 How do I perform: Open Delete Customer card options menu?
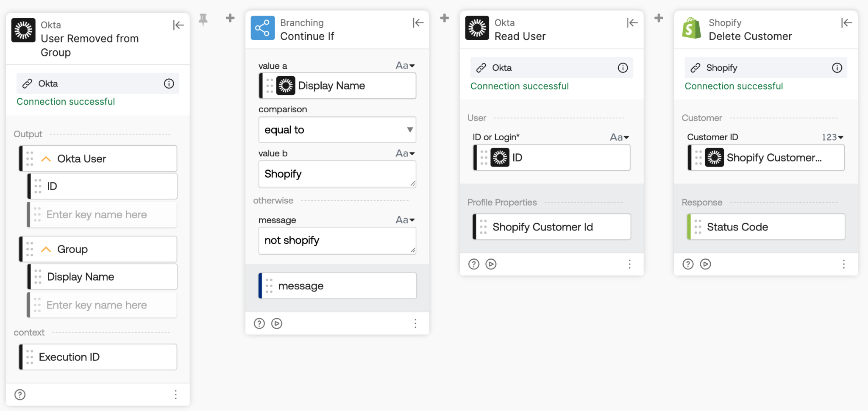pyautogui.click(x=844, y=264)
